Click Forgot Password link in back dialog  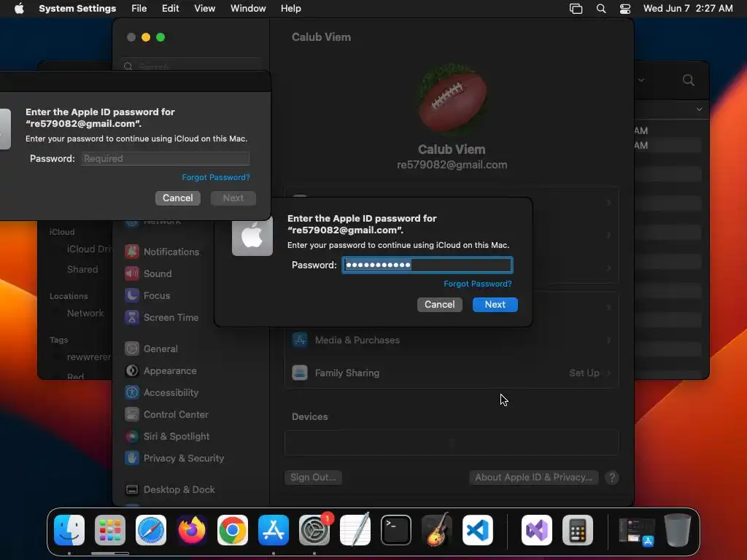tap(216, 177)
